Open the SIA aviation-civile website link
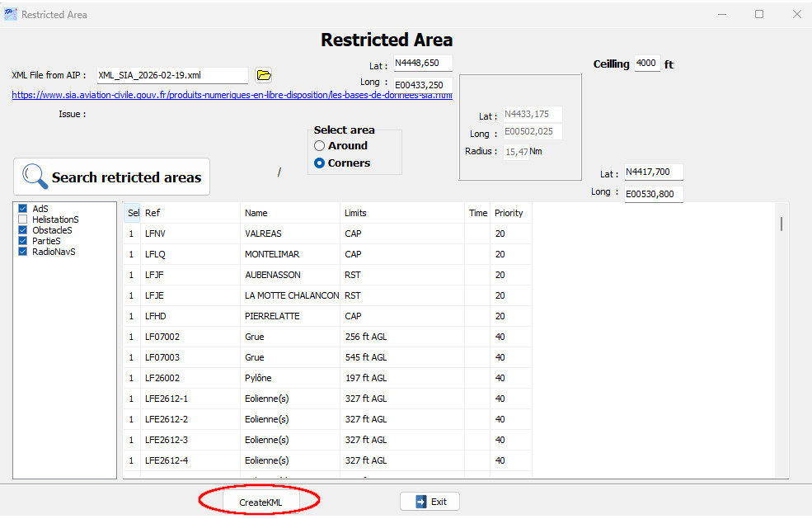Image resolution: width=812 pixels, height=519 pixels. (232, 95)
